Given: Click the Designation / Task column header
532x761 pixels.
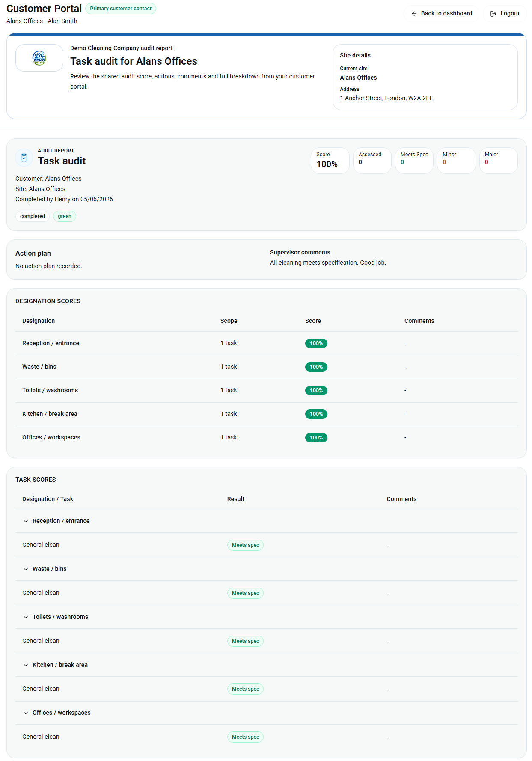Looking at the screenshot, I should 48,499.
